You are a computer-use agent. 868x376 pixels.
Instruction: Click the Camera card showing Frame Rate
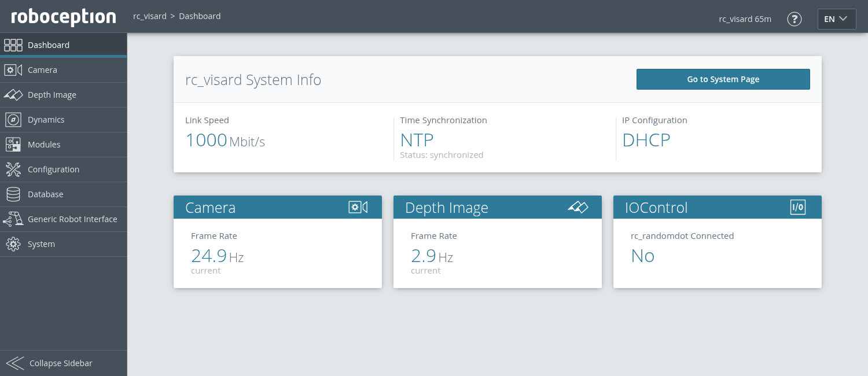(278, 252)
